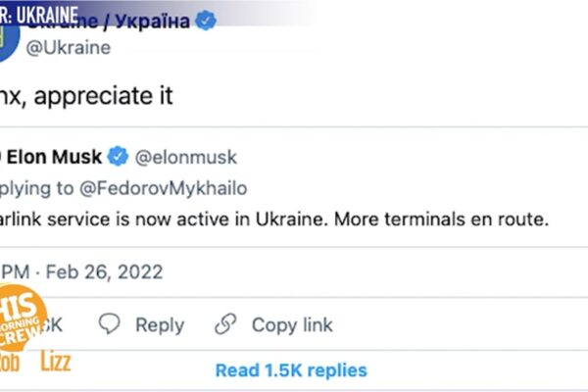Open Read 1.5K replies

[291, 370]
